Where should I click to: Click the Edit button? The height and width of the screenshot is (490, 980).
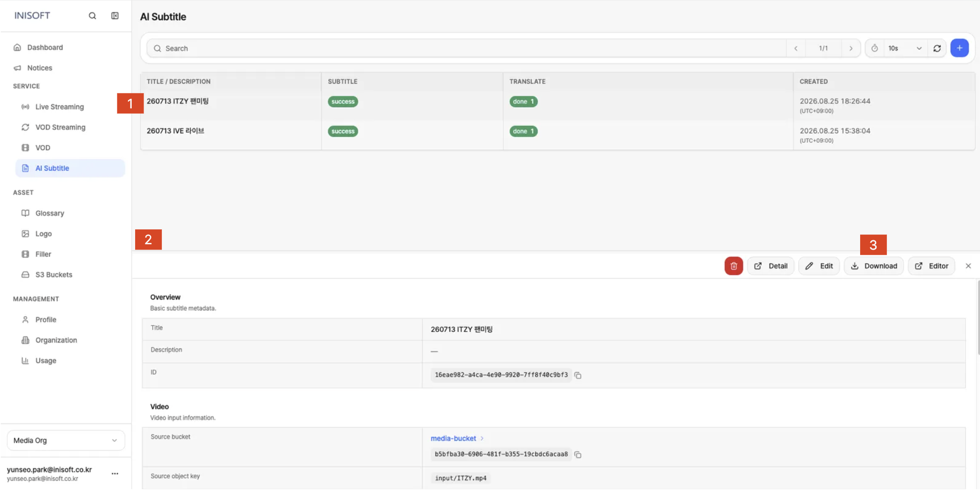[x=819, y=266]
